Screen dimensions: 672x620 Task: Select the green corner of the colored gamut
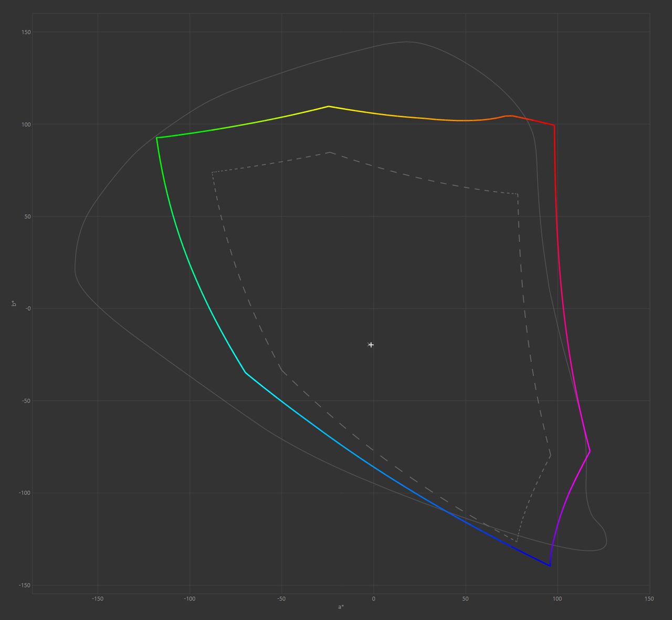pyautogui.click(x=157, y=138)
